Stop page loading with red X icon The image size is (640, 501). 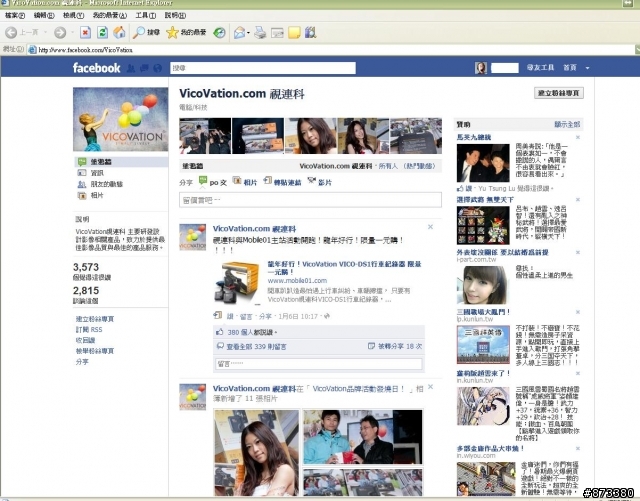[x=85, y=33]
